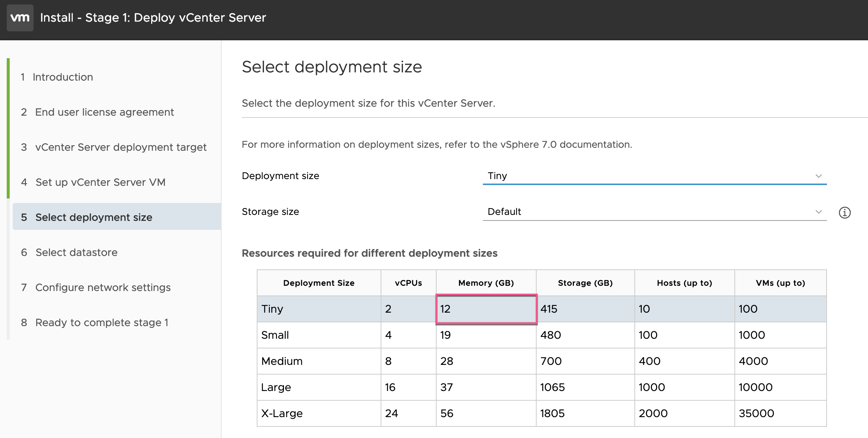Click the Deployment Size column header

click(x=319, y=283)
